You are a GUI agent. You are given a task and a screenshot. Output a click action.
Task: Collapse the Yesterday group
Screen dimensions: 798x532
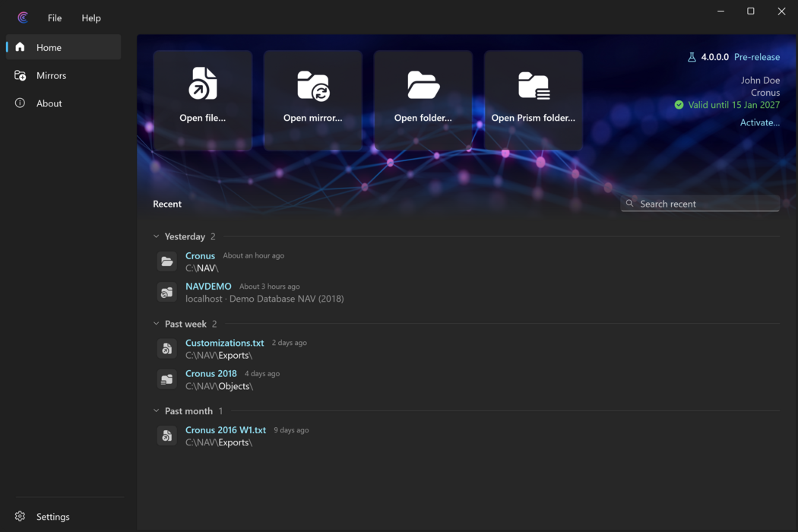[157, 236]
